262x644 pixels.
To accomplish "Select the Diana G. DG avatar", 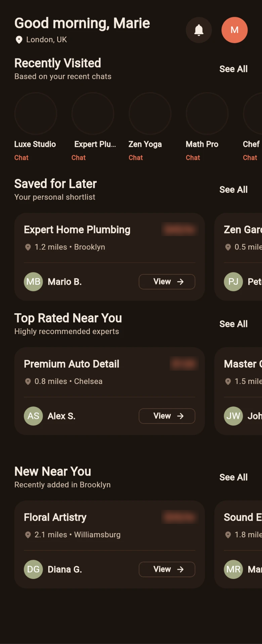I will [x=33, y=569].
